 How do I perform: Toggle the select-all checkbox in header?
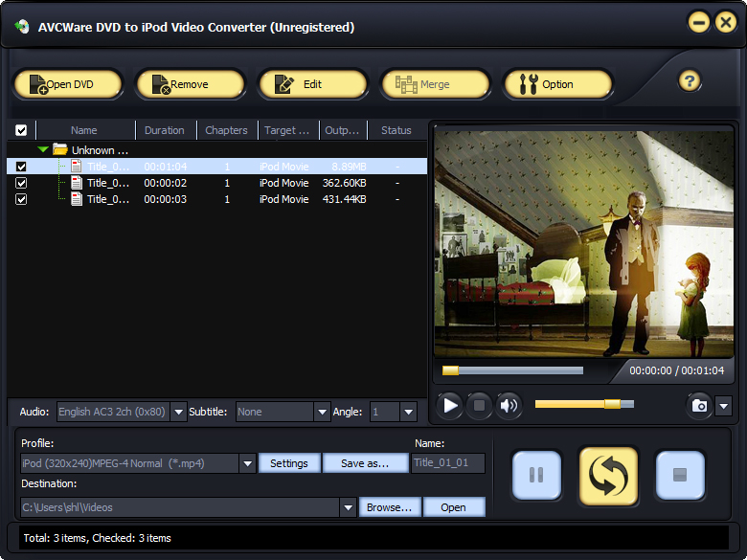click(x=21, y=130)
